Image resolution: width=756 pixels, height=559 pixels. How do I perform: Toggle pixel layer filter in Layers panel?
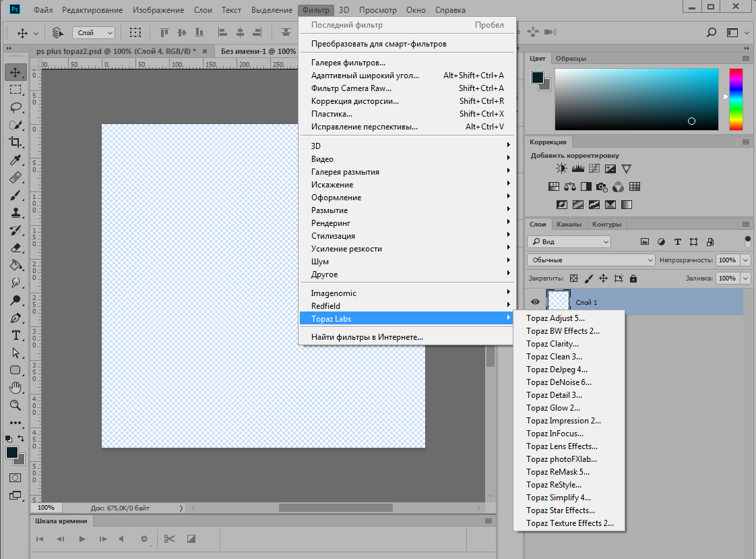(645, 241)
